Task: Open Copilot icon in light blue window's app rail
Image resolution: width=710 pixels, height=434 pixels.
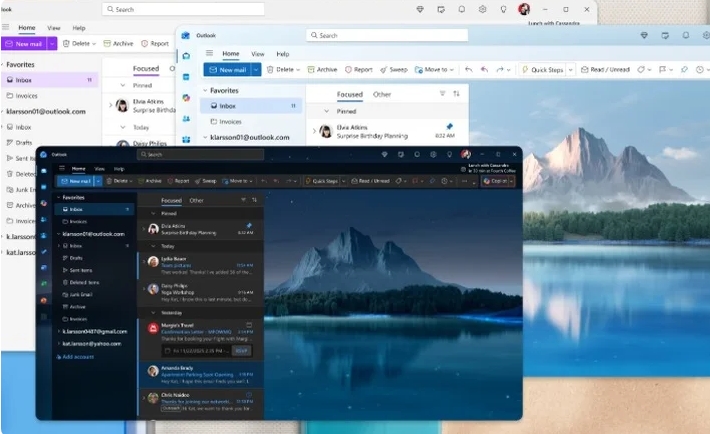Action: (x=186, y=98)
